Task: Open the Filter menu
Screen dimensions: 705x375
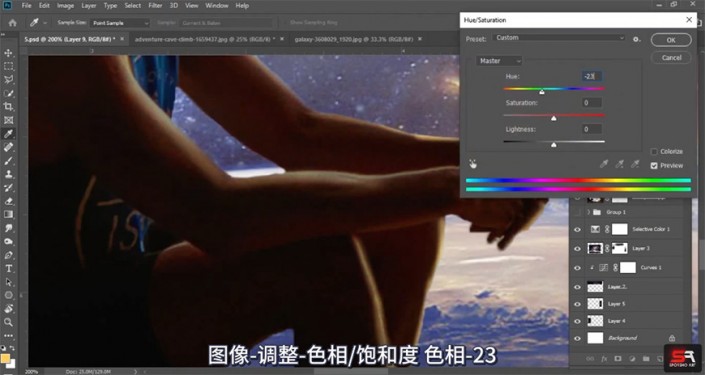Action: (155, 6)
